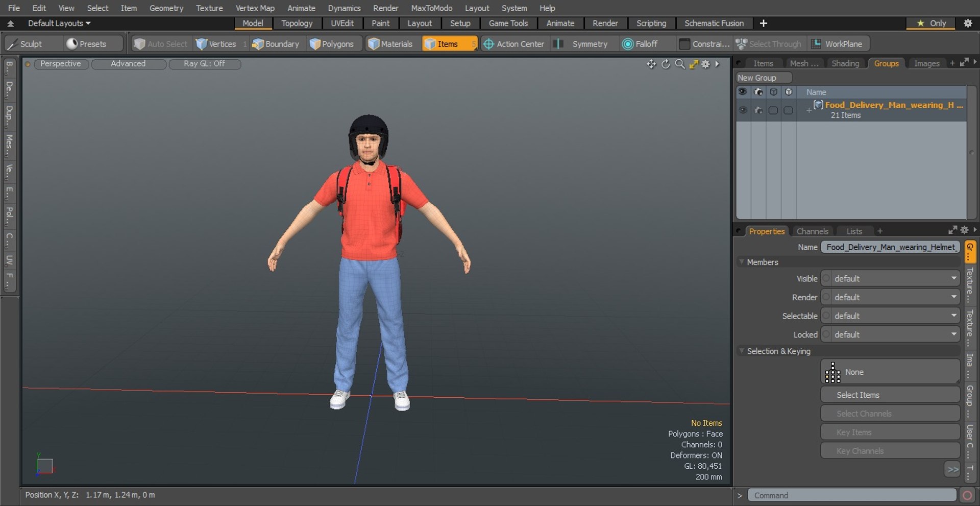The image size is (980, 506).
Task: Switch to the UVEdit layout tab
Action: [342, 23]
